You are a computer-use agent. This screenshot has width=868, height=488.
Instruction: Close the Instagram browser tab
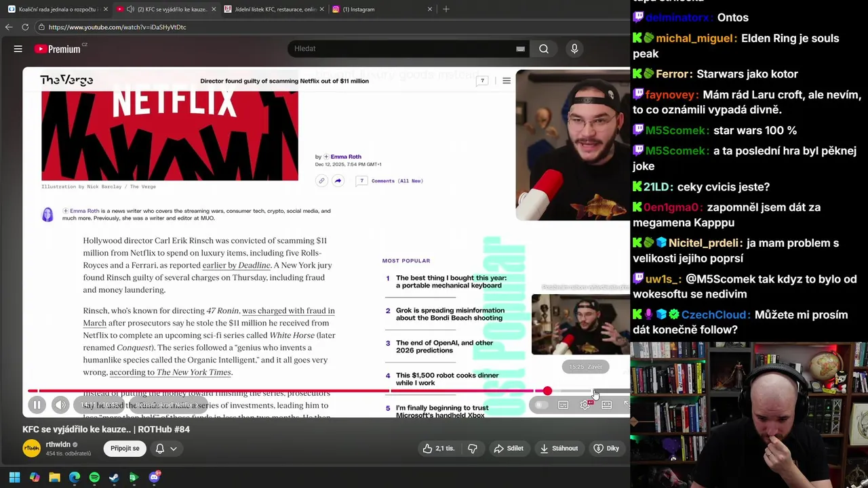tap(429, 9)
